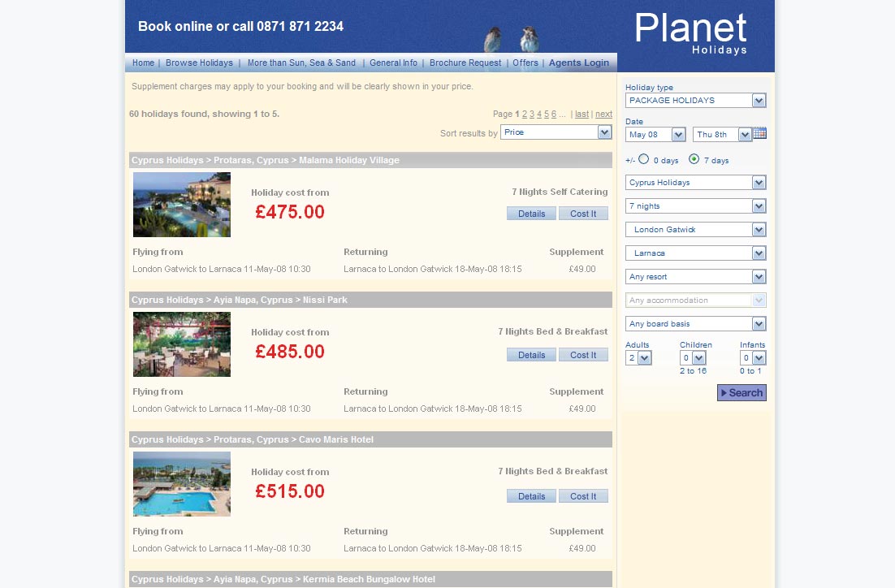This screenshot has height=588, width=895.
Task: Select the 0 days radio button
Action: tap(644, 159)
